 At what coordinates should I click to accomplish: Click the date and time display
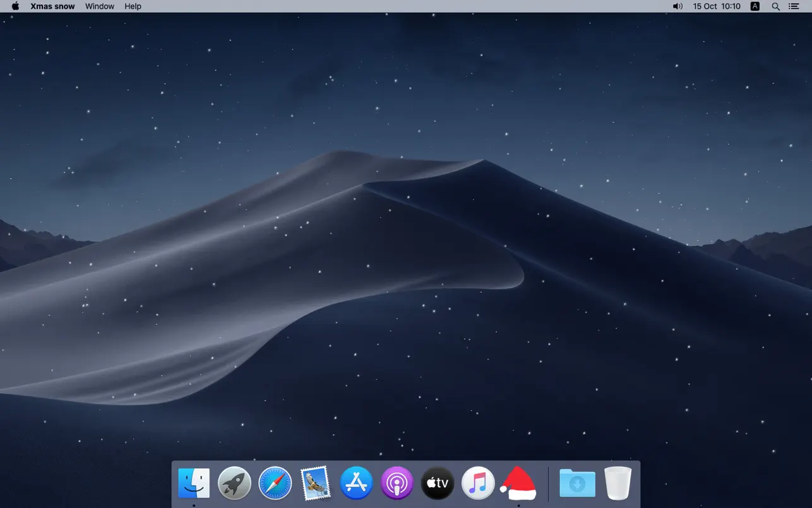716,6
